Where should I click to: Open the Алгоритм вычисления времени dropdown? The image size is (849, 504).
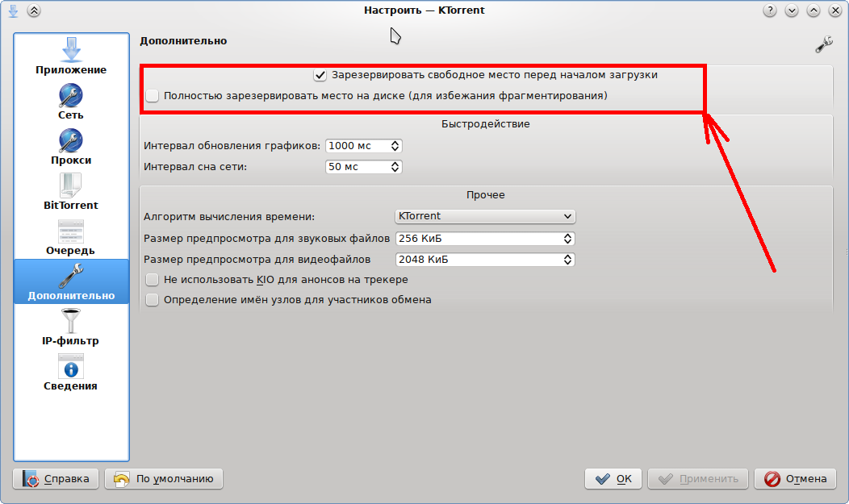(x=485, y=216)
